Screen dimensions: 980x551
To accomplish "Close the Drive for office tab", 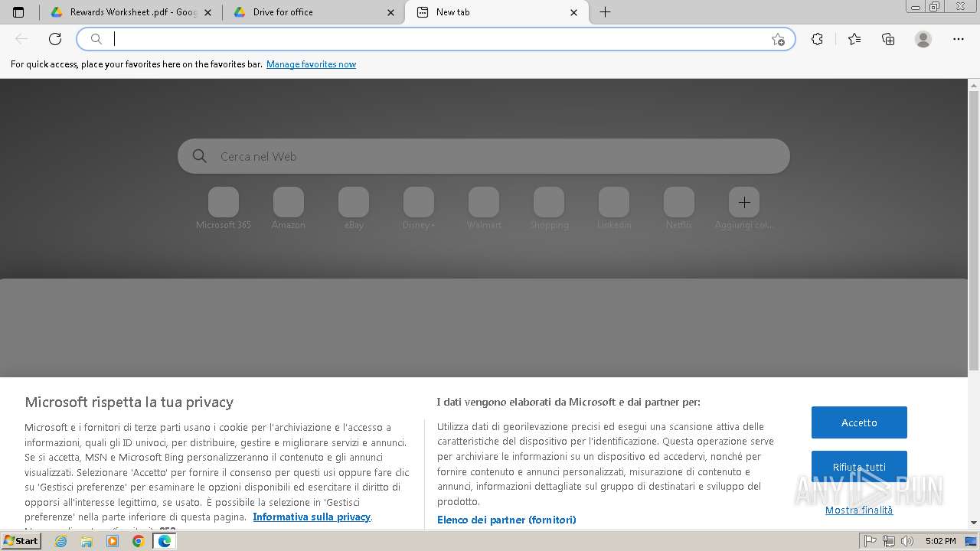I will click(x=390, y=12).
